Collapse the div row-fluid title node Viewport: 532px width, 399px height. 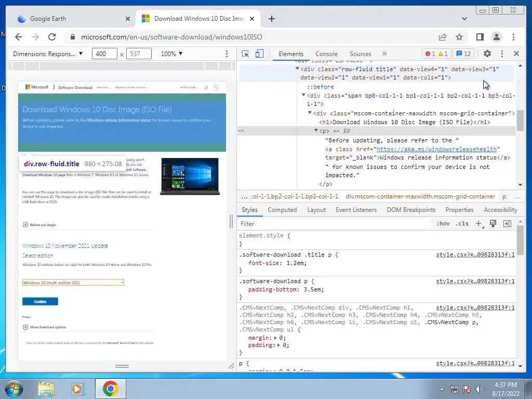coord(297,69)
